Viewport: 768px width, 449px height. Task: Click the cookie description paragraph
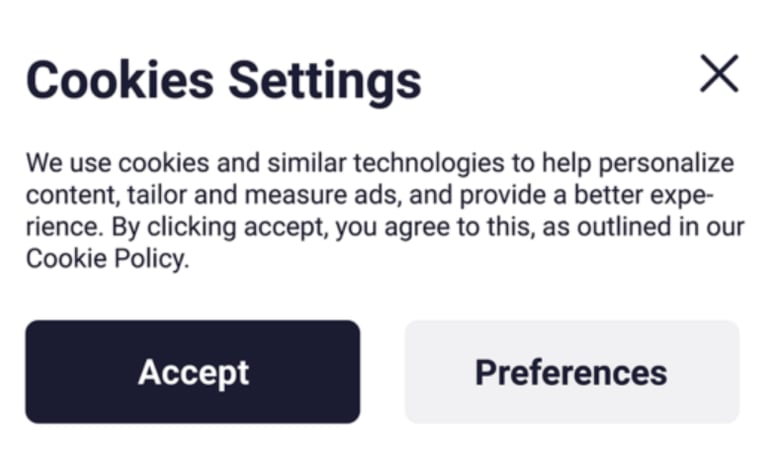[380, 210]
